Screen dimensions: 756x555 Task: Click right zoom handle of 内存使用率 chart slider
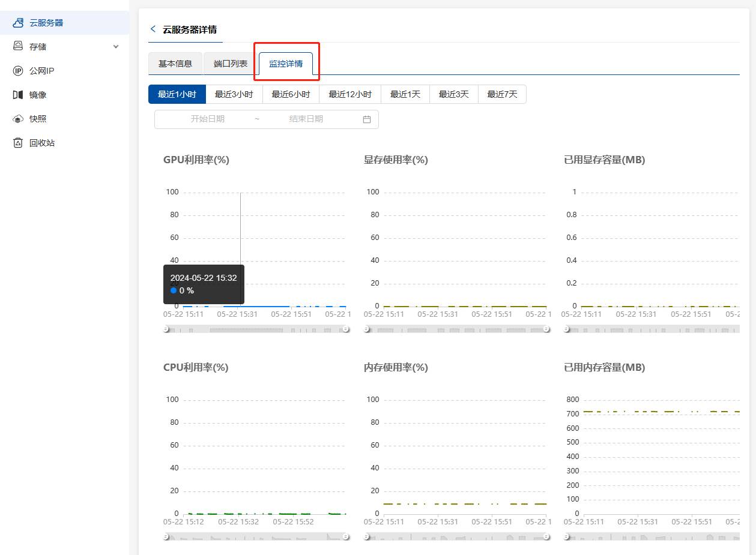(546, 537)
